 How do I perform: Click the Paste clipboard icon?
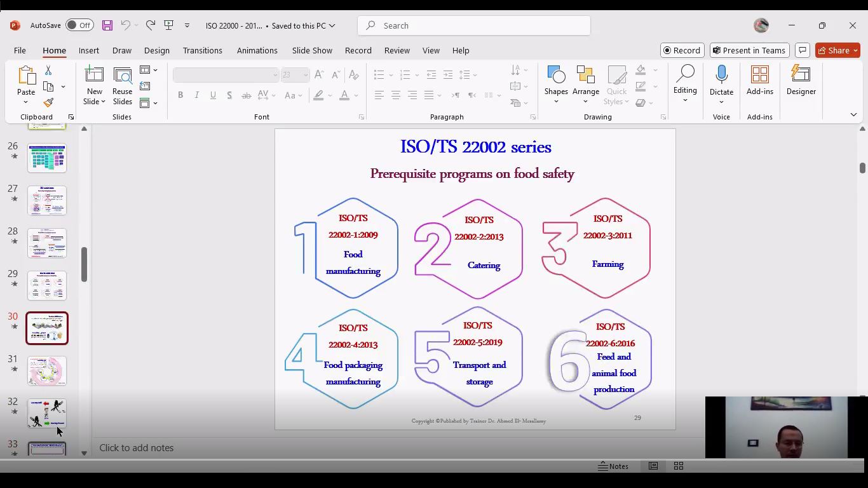click(26, 76)
